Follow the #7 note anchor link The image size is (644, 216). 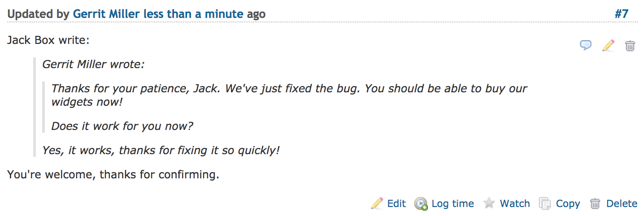[x=622, y=14]
